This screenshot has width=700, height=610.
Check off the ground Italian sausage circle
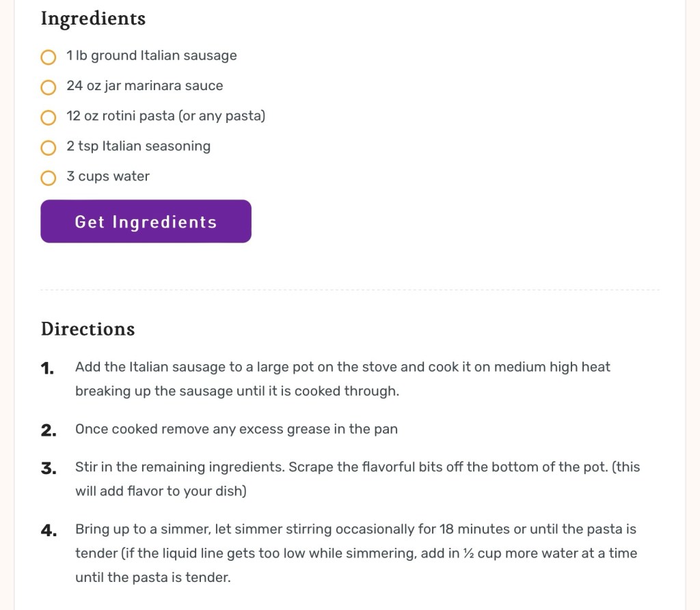pyautogui.click(x=49, y=57)
